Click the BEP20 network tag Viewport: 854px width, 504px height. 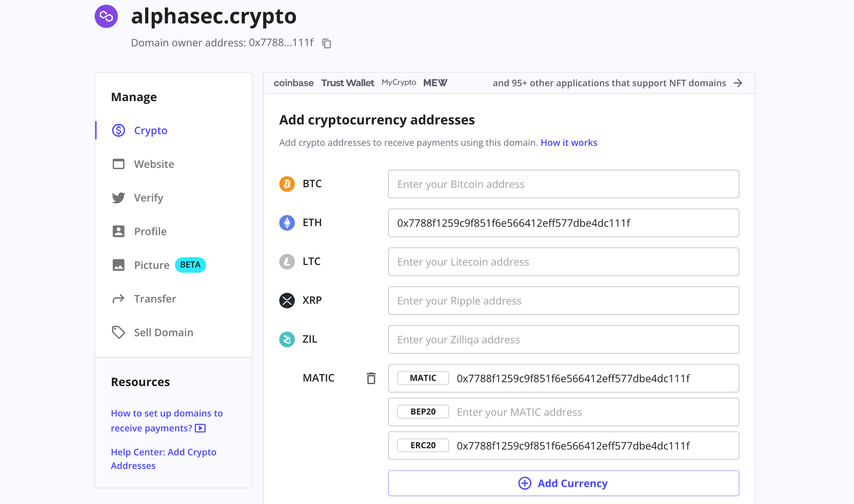(x=423, y=412)
